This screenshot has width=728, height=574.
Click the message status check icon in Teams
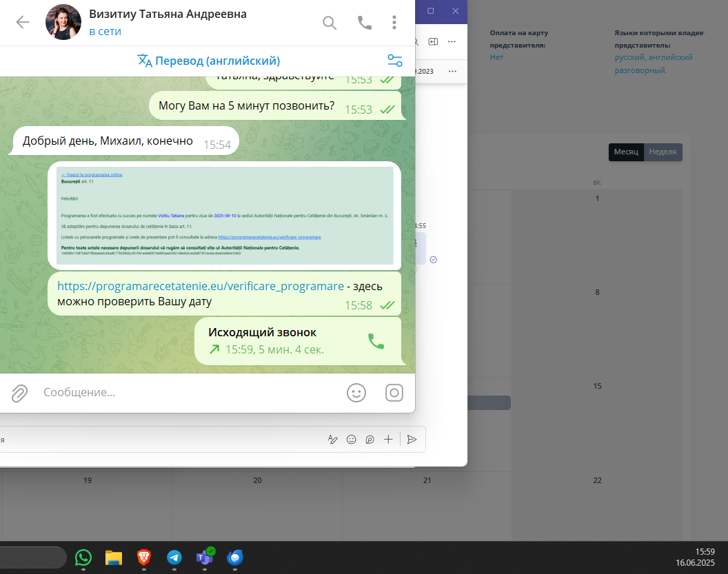tap(433, 259)
